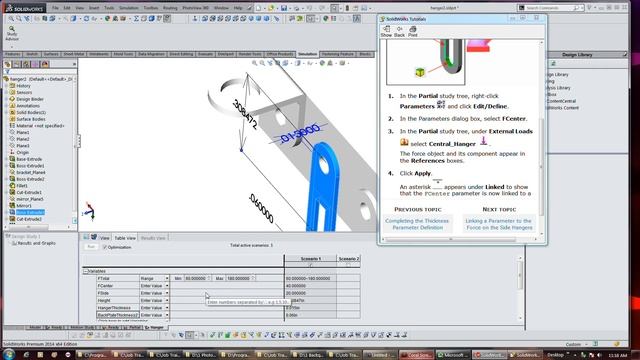Click the filter funnel icon above tree
This screenshot has width=640, height=360.
pos(6,72)
